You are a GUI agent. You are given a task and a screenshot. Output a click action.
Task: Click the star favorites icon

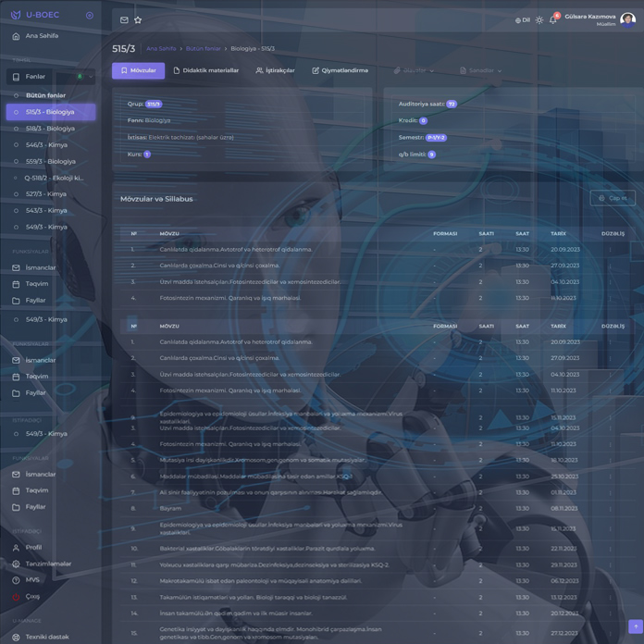138,19
